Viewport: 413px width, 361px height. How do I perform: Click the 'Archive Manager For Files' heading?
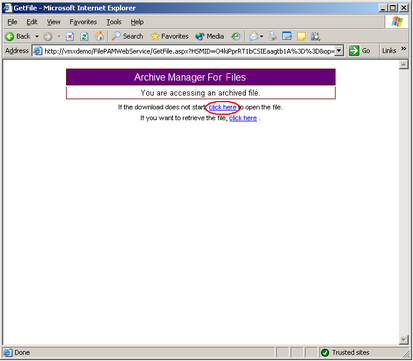pos(190,77)
